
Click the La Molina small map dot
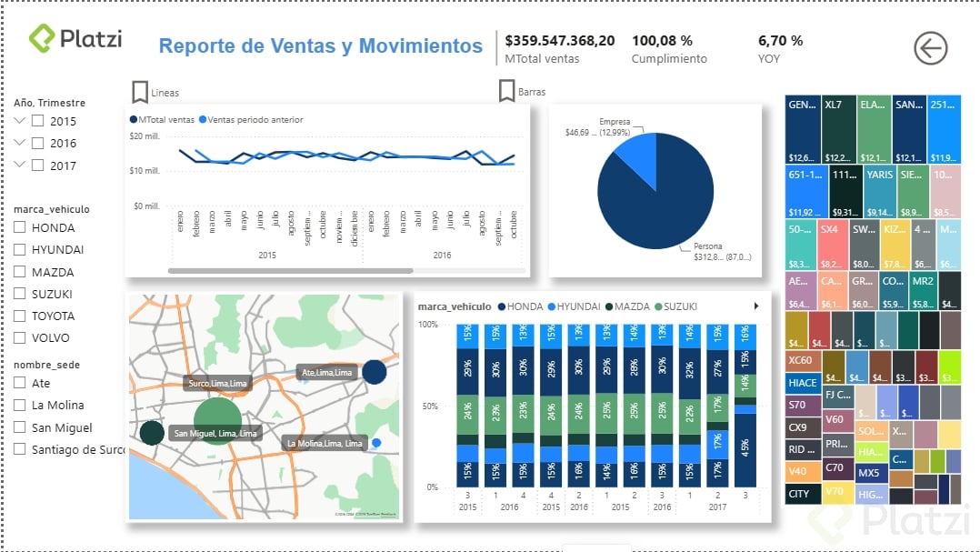[x=376, y=443]
